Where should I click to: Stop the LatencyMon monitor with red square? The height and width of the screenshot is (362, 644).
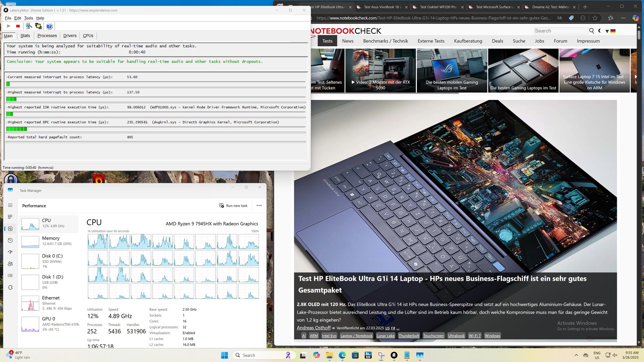[x=18, y=26]
